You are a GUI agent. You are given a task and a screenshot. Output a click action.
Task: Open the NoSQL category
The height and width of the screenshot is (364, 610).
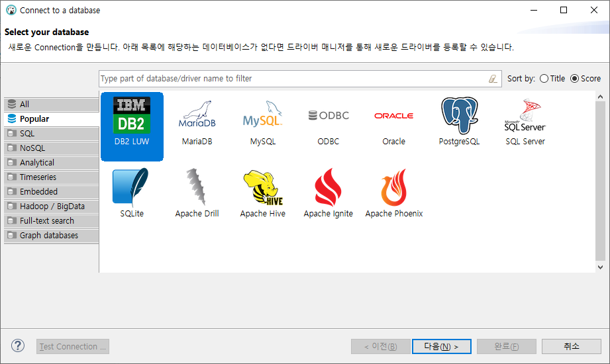(52, 148)
